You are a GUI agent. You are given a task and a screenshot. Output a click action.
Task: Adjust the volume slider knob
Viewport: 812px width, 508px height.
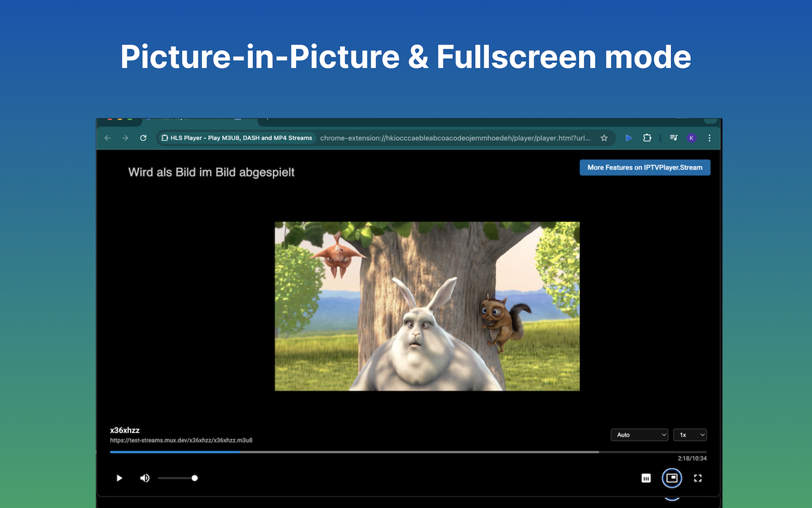(194, 478)
